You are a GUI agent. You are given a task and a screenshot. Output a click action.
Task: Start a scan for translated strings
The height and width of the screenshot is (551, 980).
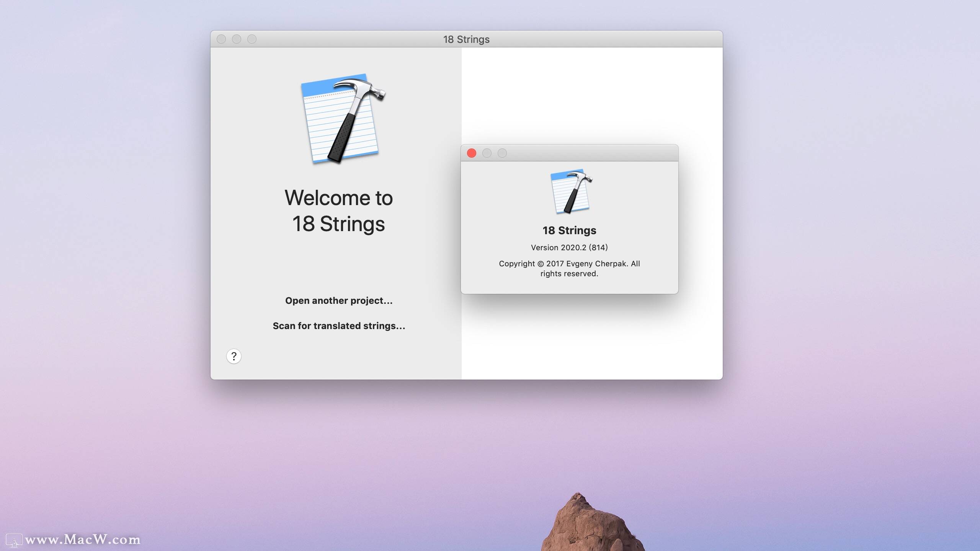[x=338, y=326]
